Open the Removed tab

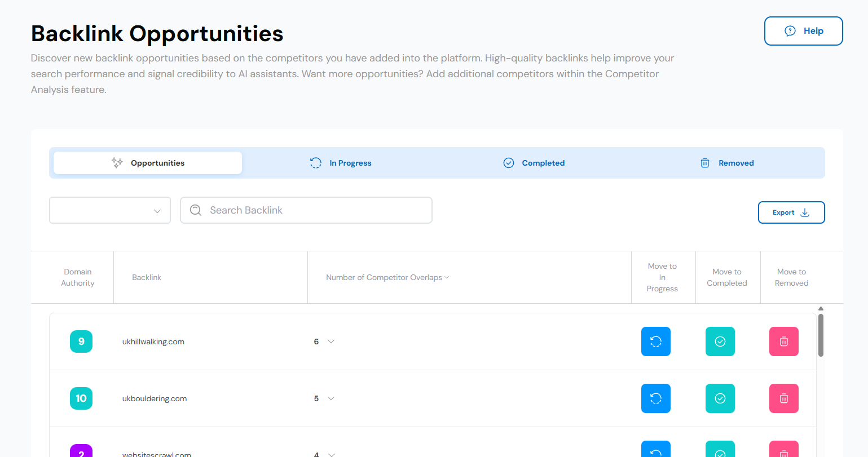(x=726, y=163)
